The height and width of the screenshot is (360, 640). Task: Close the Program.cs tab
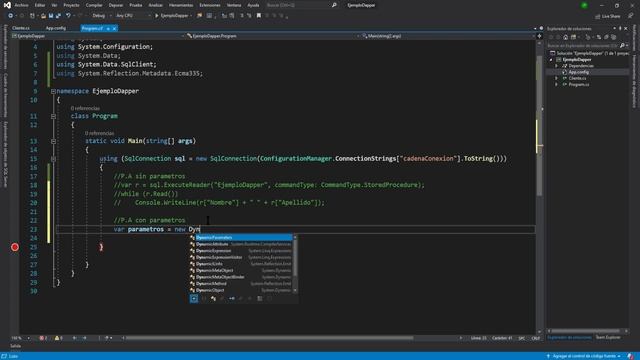pos(114,29)
